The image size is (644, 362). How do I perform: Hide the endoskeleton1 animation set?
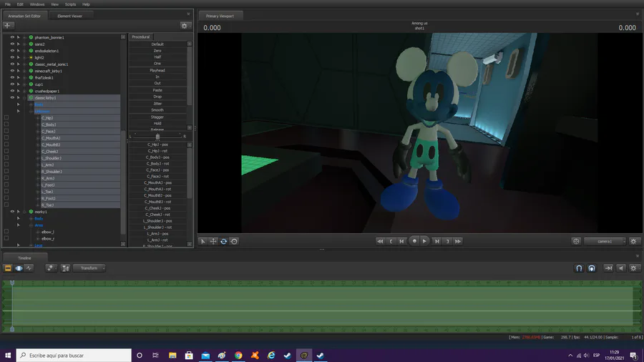click(x=12, y=51)
